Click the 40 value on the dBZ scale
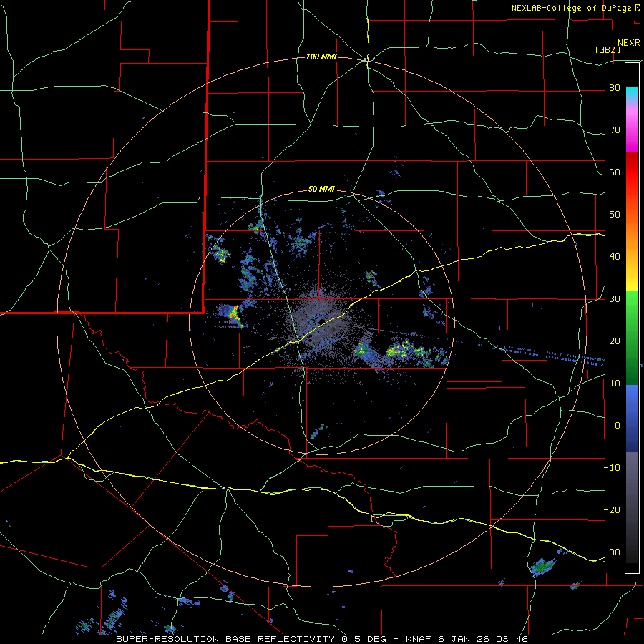644x644 pixels. click(x=615, y=257)
